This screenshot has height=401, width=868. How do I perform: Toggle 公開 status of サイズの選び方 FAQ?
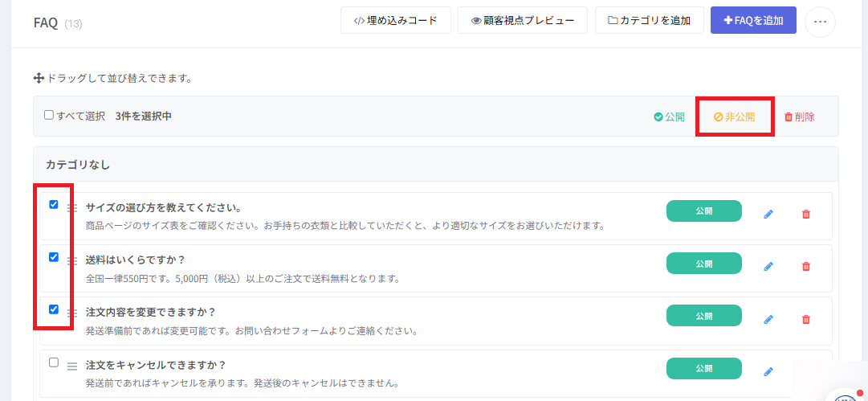point(703,211)
